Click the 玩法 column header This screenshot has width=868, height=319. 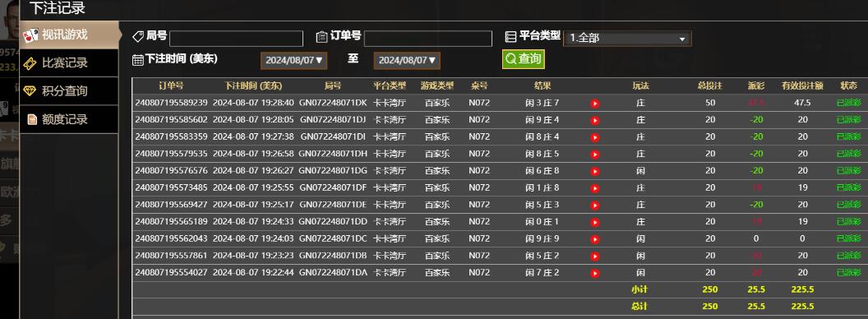coord(640,86)
